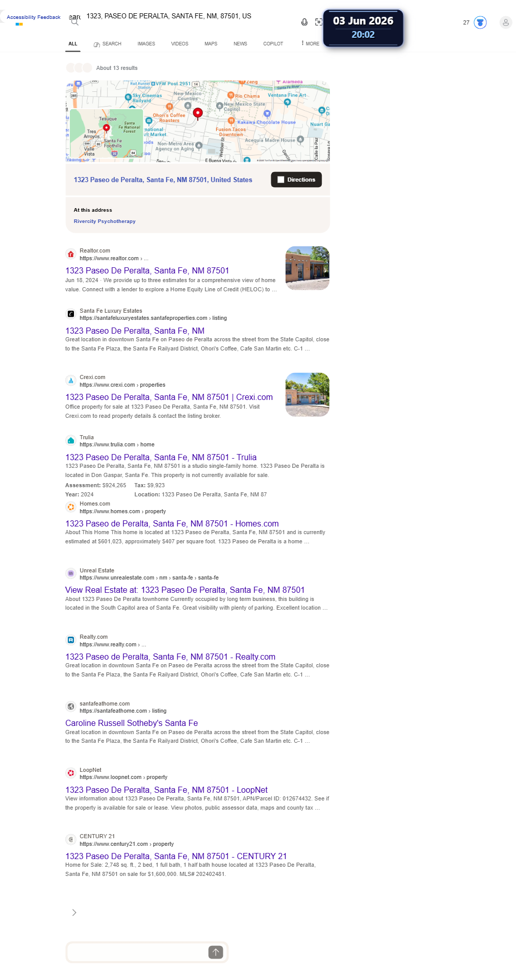Open the Trulia result title
The width and height of the screenshot is (516, 980).
coord(161,457)
